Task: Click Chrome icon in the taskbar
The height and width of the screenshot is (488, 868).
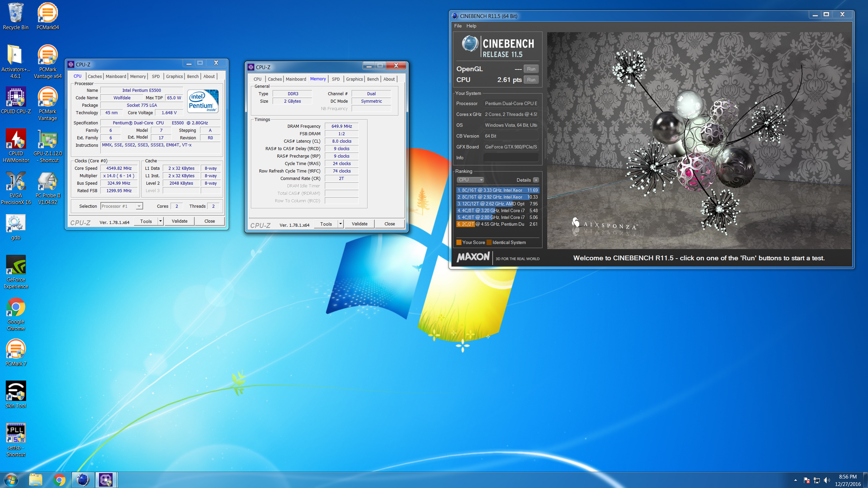Action: pos(59,480)
